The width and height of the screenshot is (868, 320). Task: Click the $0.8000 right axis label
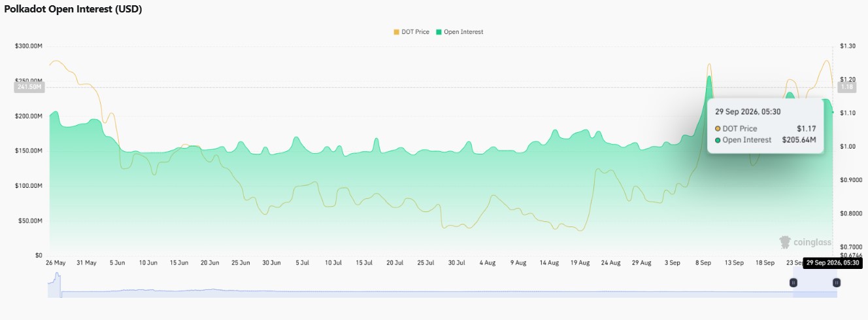[851, 213]
